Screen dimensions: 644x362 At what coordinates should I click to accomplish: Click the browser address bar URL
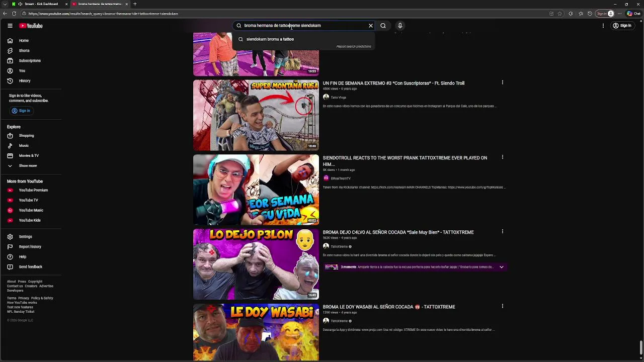tap(103, 14)
